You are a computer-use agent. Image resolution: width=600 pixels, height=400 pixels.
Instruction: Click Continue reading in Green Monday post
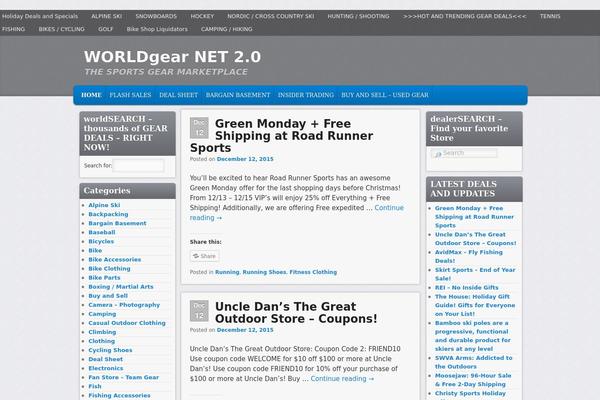(x=297, y=213)
